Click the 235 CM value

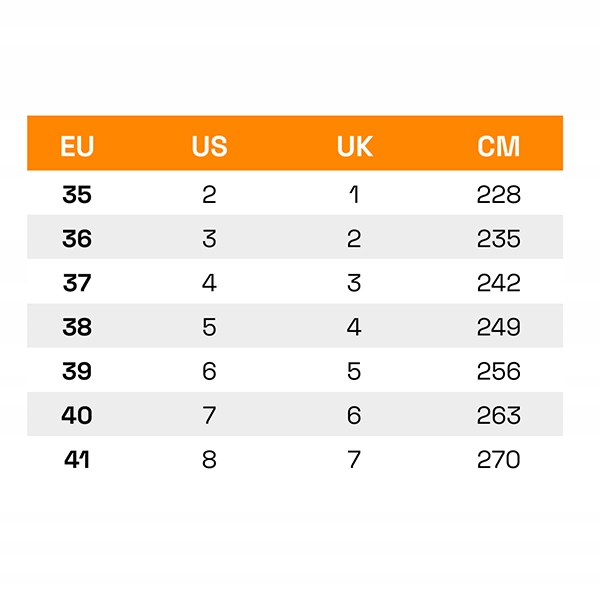point(498,239)
